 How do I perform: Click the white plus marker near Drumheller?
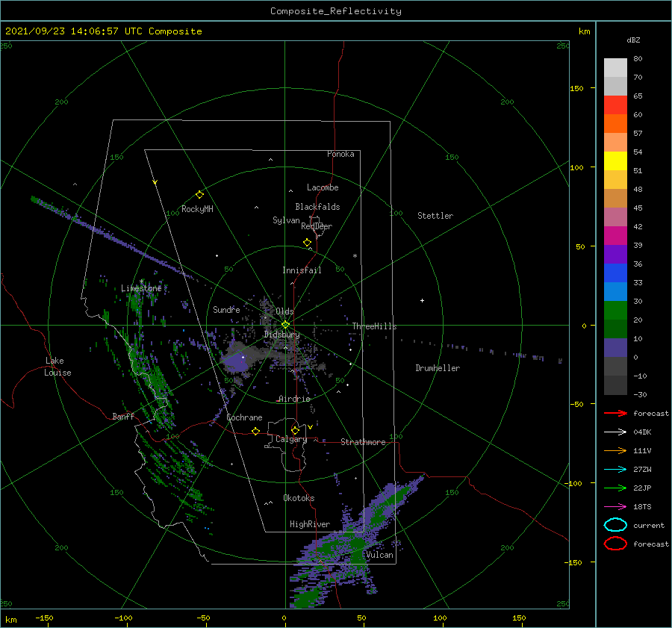pos(422,300)
